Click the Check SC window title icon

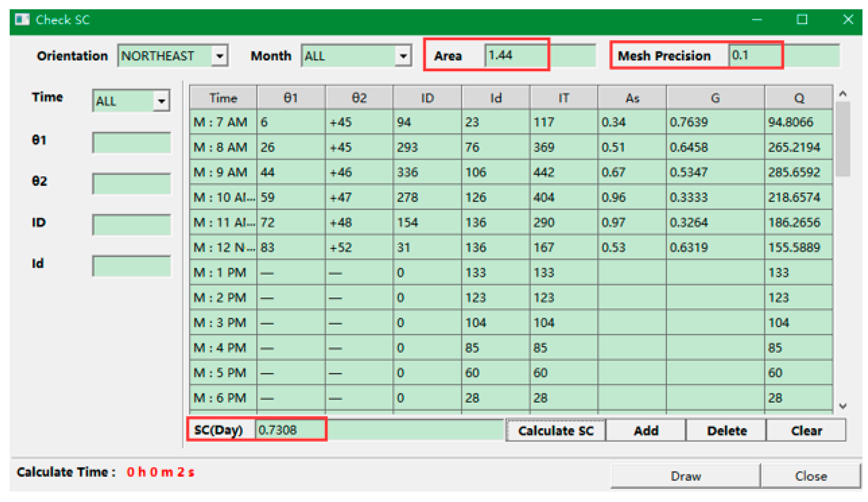[22, 19]
